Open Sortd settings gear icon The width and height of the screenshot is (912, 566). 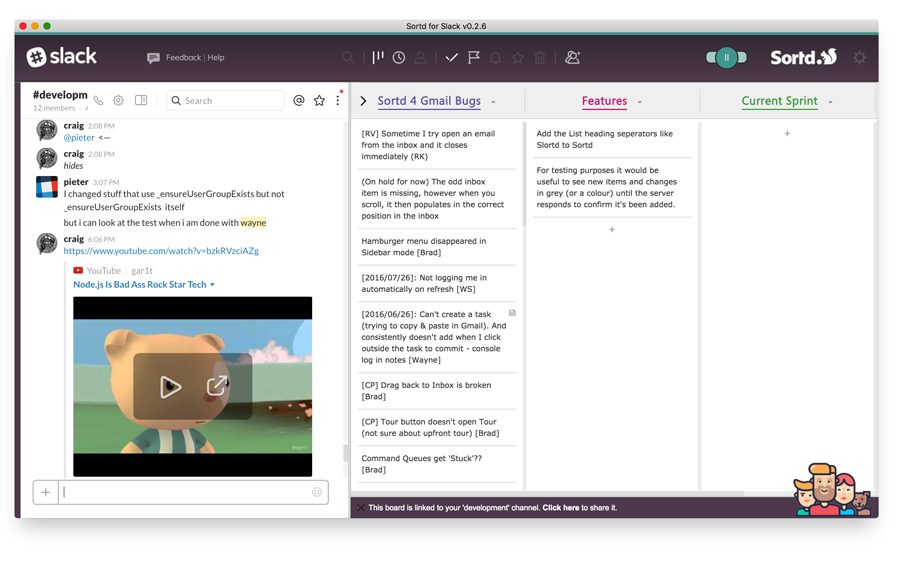[859, 58]
